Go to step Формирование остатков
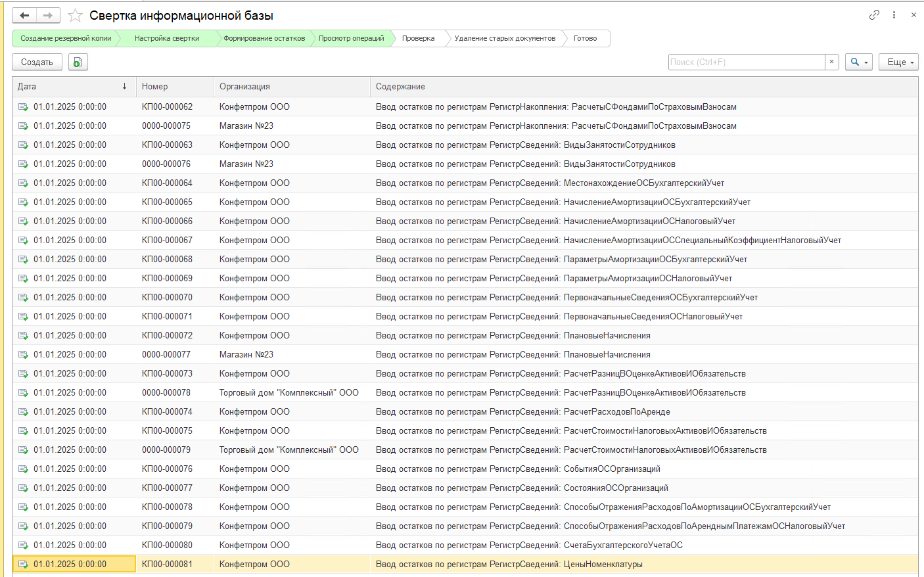Viewport: 924px width, 577px height. tap(264, 38)
